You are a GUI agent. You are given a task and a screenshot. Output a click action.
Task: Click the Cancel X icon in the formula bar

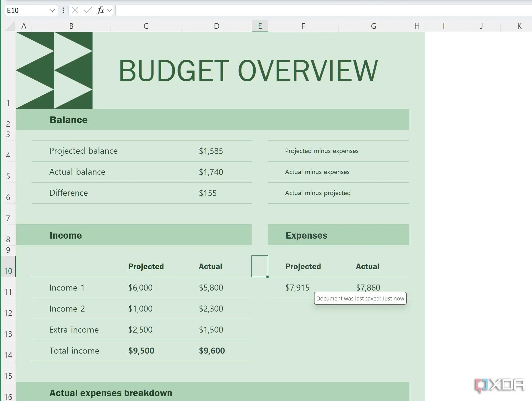pyautogui.click(x=75, y=11)
